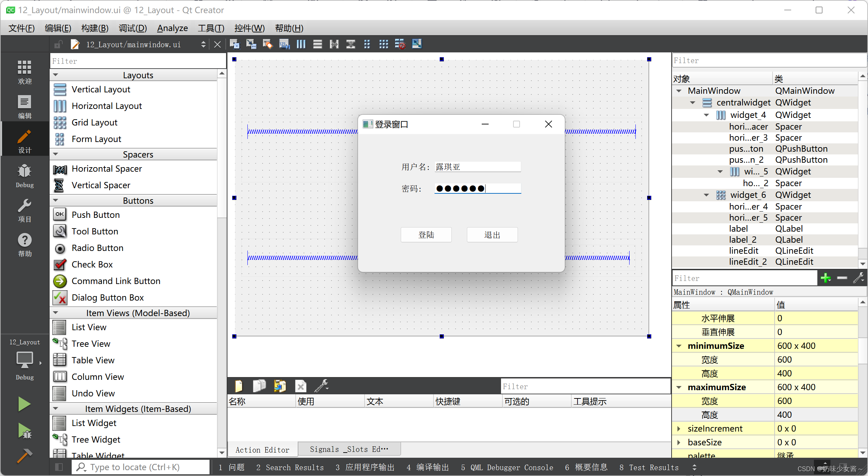
Task: Click the Check Box widget icon
Action: (x=60, y=264)
